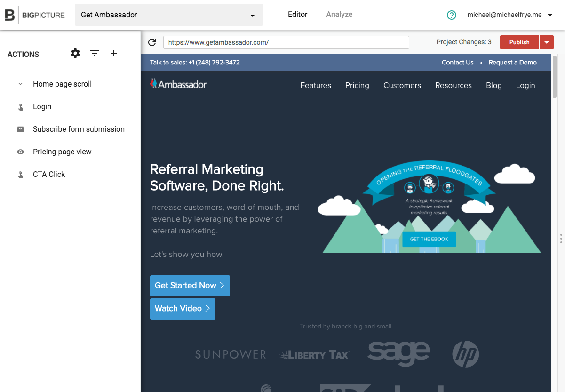565x392 pixels.
Task: Reload the page preview
Action: pyautogui.click(x=152, y=42)
